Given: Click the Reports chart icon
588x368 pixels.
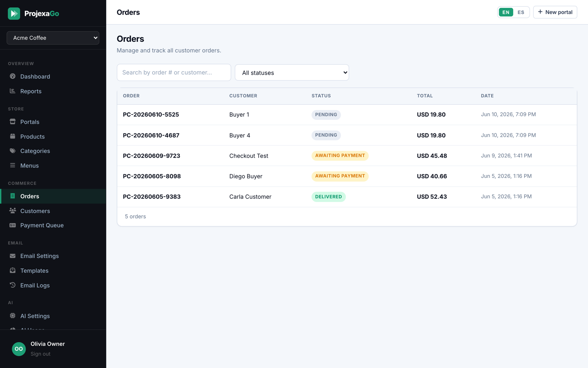Looking at the screenshot, I should 13,91.
